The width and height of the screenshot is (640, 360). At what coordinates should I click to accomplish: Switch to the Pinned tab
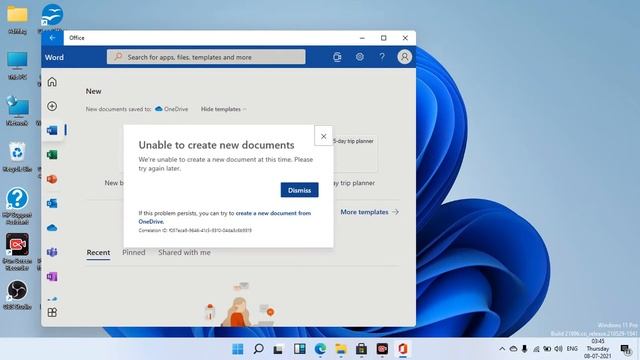[x=133, y=253]
